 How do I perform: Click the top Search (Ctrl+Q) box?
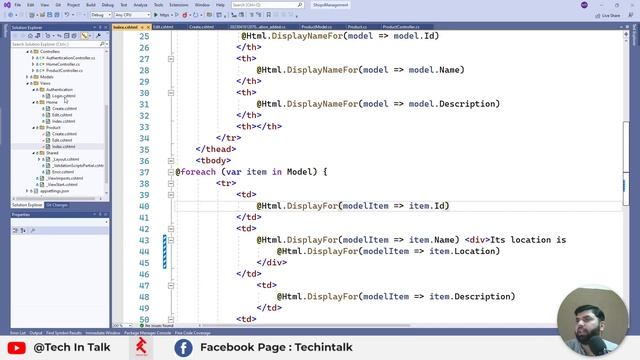[267, 5]
